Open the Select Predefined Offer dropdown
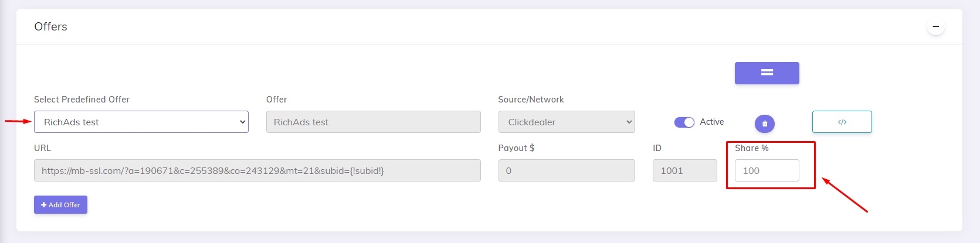Viewport: 980px width, 243px height. point(141,122)
